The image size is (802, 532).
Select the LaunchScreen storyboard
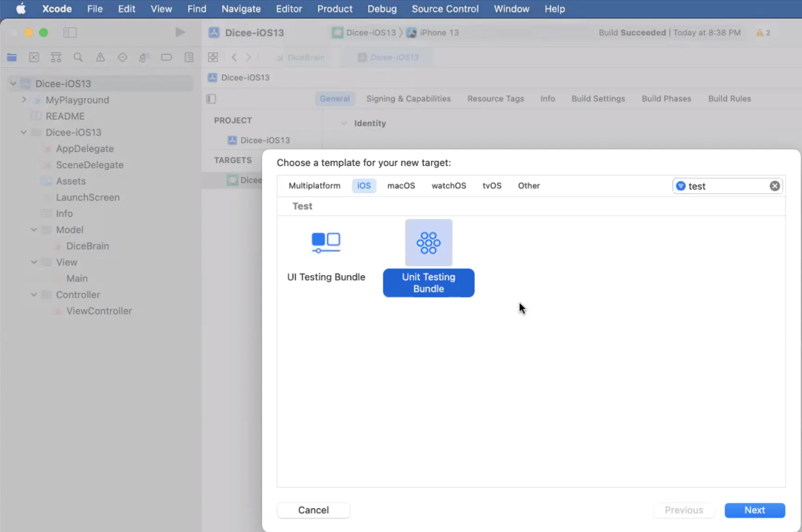pyautogui.click(x=88, y=197)
